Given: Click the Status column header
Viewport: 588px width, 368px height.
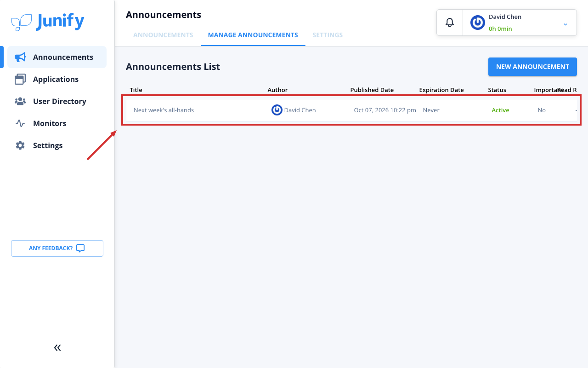Looking at the screenshot, I should coord(497,90).
